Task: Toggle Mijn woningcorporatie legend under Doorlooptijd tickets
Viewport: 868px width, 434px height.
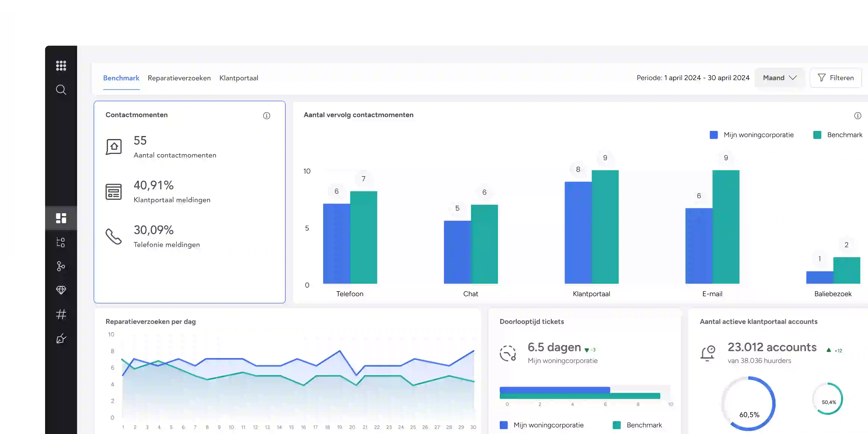Action: pos(542,425)
